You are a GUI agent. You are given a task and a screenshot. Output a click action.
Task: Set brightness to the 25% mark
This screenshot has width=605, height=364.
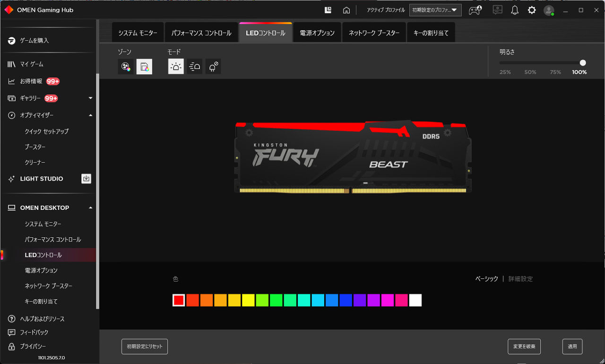(505, 72)
